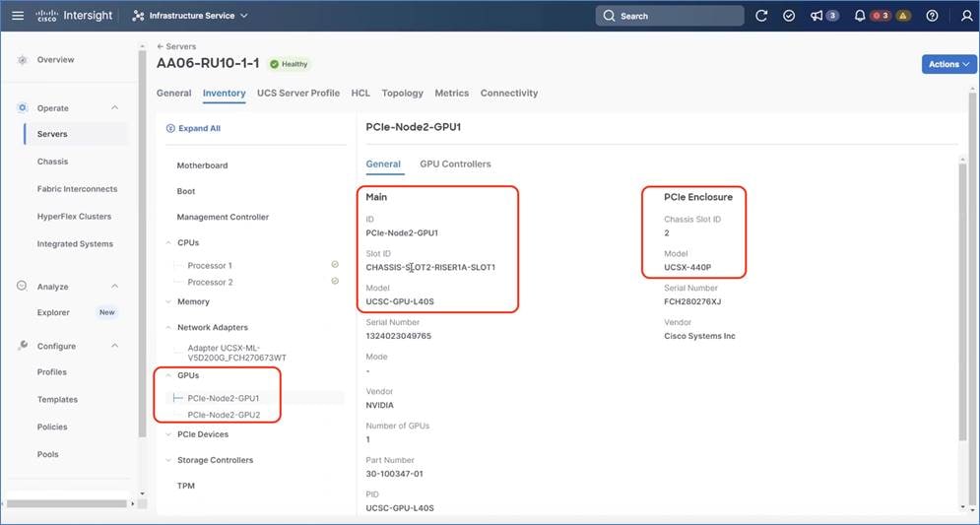This screenshot has width=980, height=525.
Task: Open Templates under Configure
Action: tap(57, 399)
